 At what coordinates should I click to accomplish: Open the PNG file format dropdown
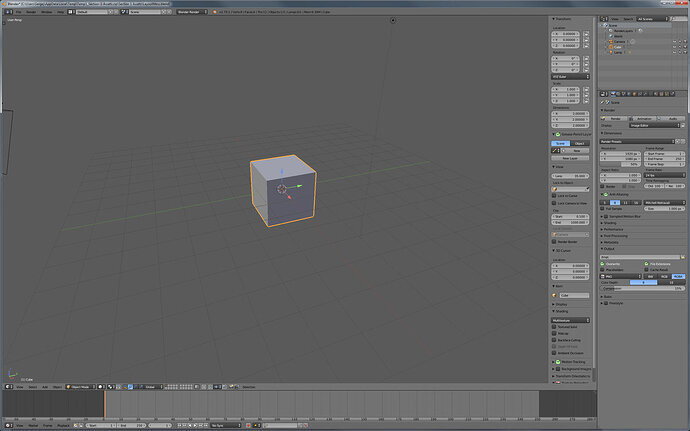click(x=618, y=275)
